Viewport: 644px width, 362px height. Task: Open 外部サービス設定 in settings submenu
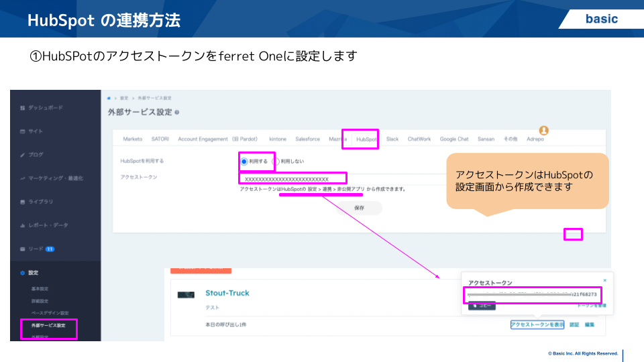pyautogui.click(x=48, y=326)
